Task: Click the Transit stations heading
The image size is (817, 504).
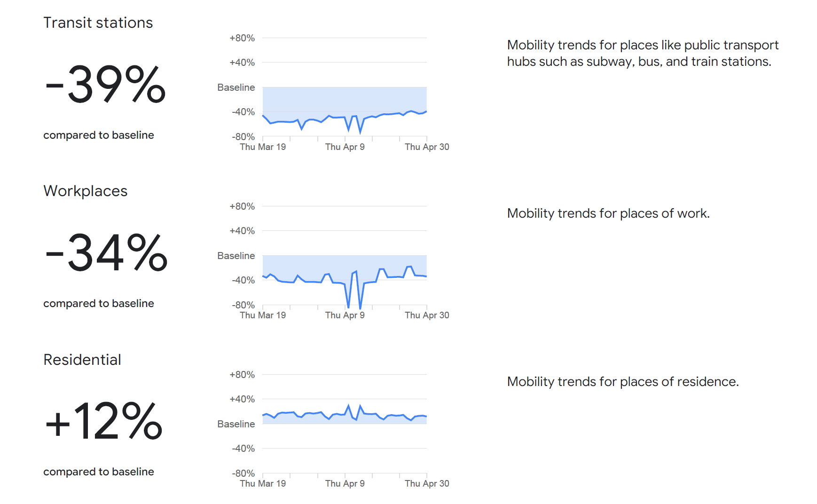Action: 98,23
